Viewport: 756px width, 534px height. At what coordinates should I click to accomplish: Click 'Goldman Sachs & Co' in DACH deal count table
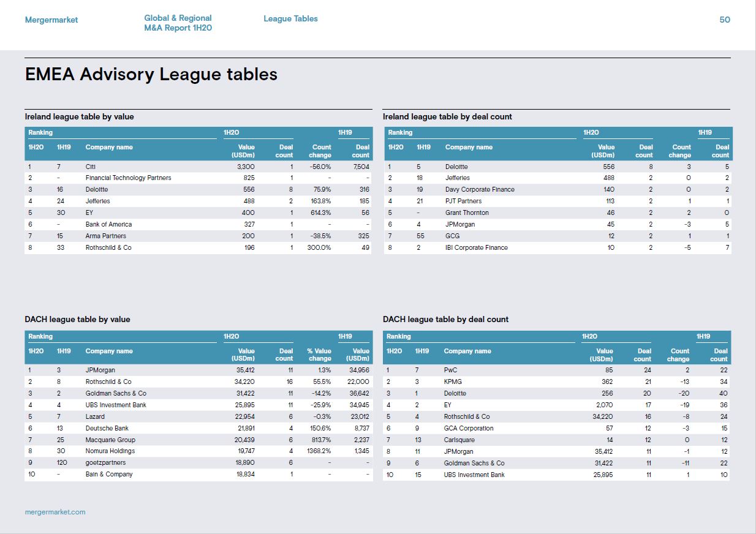[x=474, y=463]
